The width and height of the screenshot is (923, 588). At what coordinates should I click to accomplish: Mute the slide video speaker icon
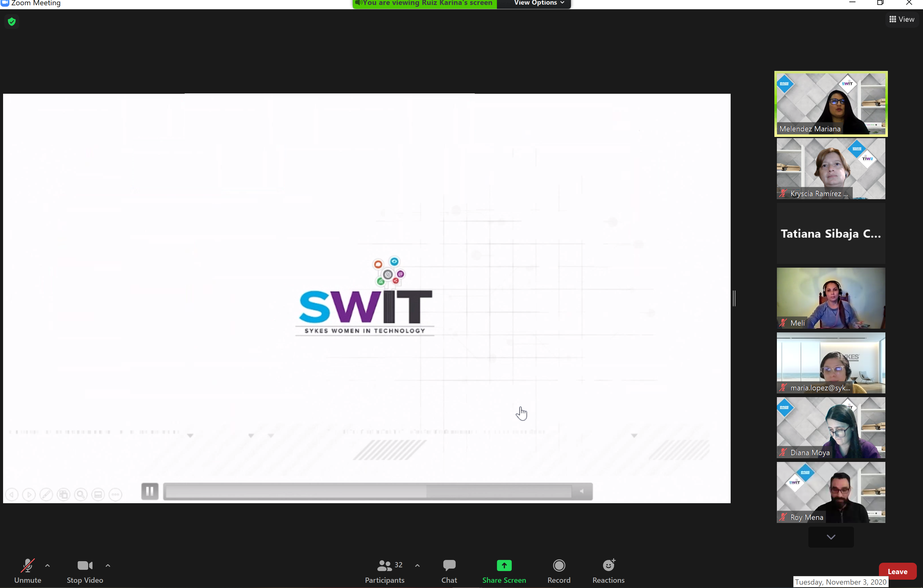click(581, 491)
